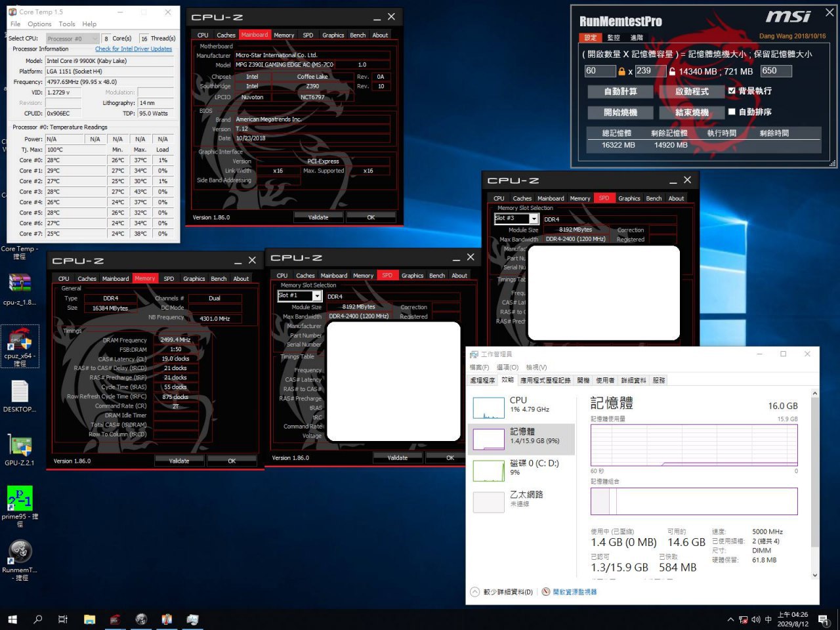The width and height of the screenshot is (840, 630).
Task: Click 開始燒機 to start the burn-in
Action: point(620,112)
